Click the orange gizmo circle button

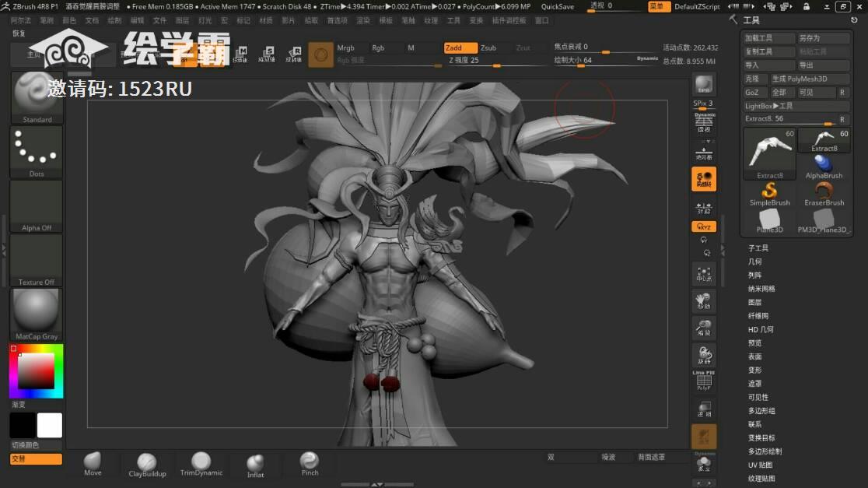pyautogui.click(x=320, y=54)
